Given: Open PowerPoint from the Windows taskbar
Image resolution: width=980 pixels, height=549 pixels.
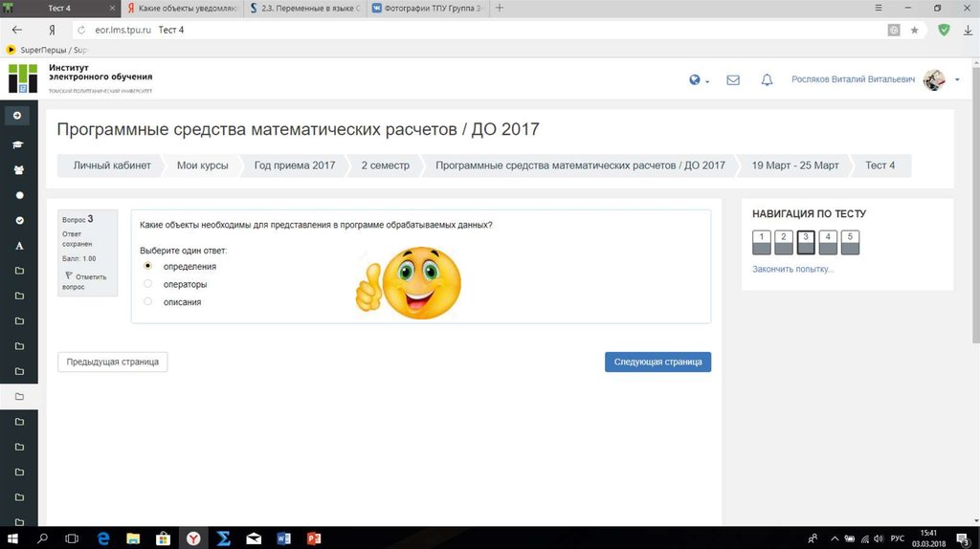Looking at the screenshot, I should [313, 538].
